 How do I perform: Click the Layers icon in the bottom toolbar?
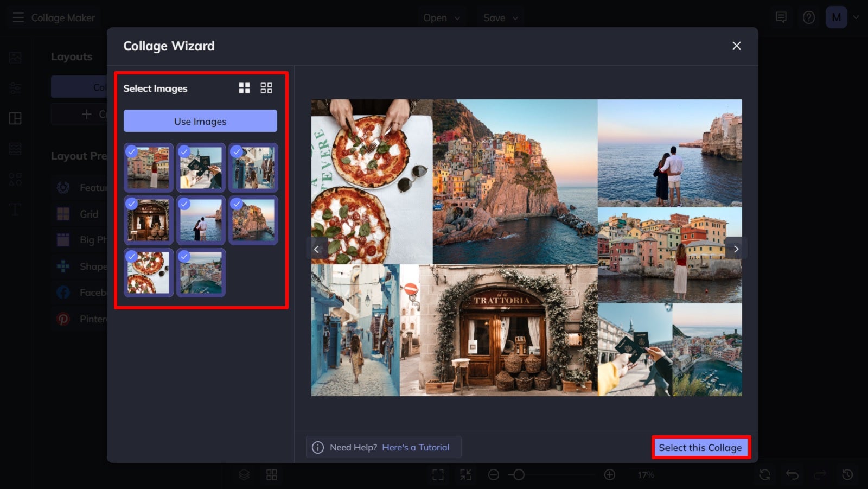pos(244,474)
